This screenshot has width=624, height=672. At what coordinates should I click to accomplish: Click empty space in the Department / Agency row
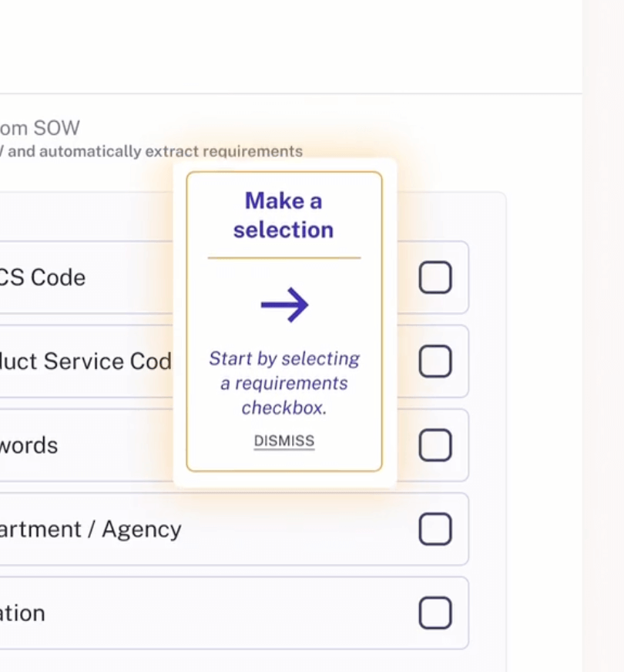pos(300,529)
